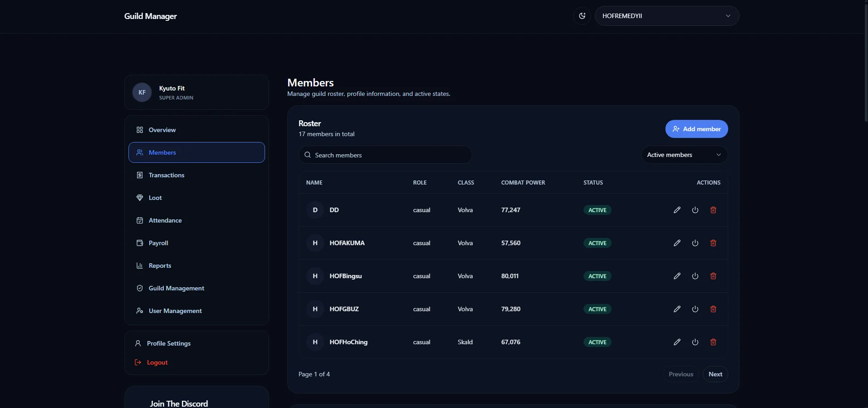868x408 pixels.
Task: Toggle the dark mode theme icon
Action: coord(582,16)
